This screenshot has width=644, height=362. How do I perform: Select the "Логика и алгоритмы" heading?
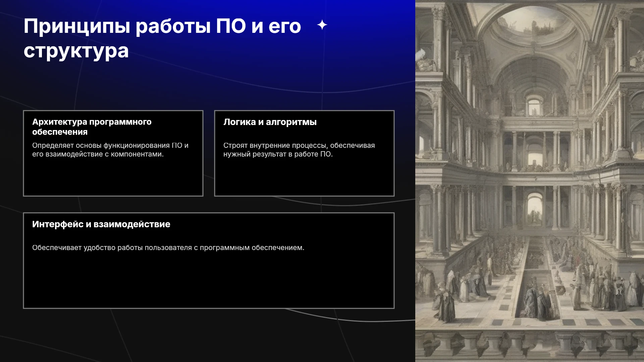(x=270, y=122)
